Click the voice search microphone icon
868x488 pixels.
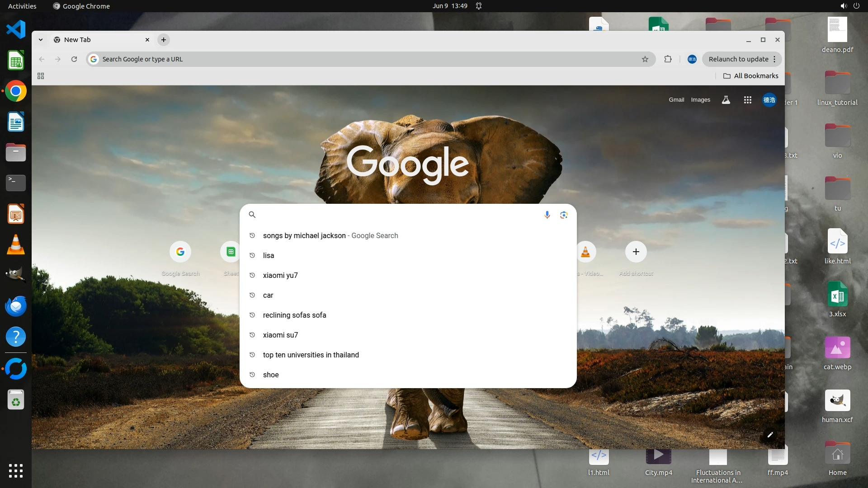click(547, 215)
